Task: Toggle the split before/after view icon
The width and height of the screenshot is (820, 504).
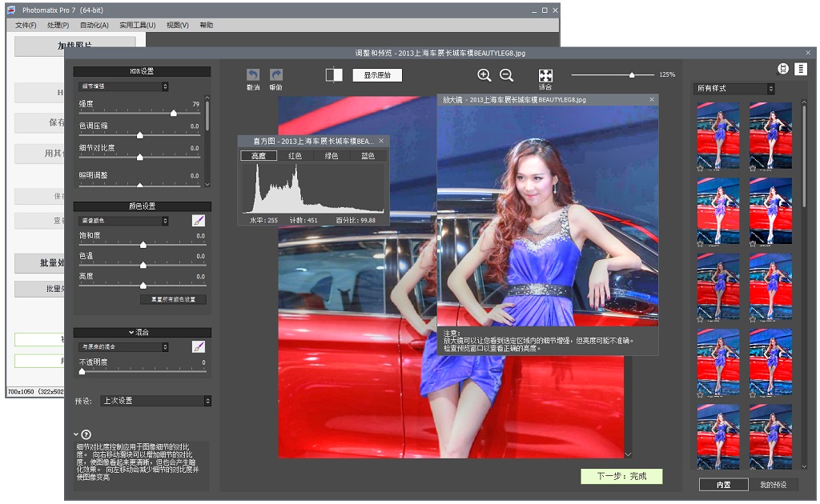Action: (334, 75)
